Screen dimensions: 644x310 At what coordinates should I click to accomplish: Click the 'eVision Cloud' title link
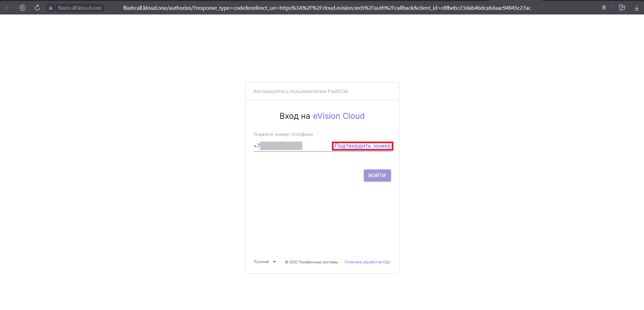[339, 116]
